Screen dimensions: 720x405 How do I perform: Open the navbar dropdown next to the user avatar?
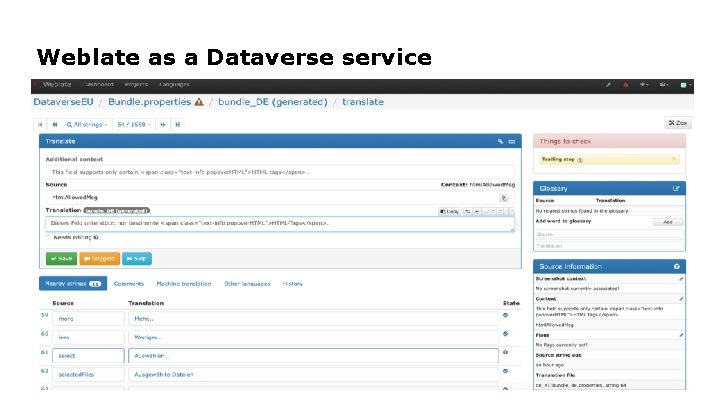tap(664, 85)
